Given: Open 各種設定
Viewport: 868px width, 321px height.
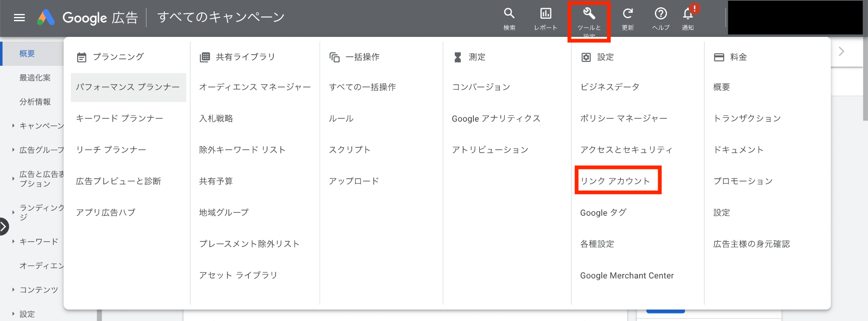Looking at the screenshot, I should [597, 244].
